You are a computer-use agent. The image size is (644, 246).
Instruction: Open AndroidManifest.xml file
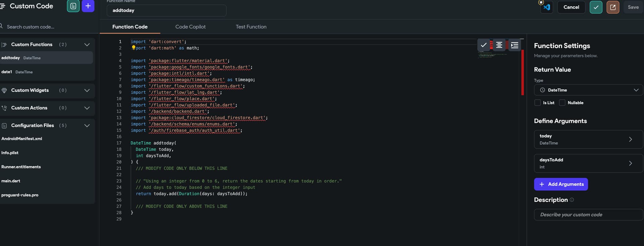pyautogui.click(x=22, y=139)
